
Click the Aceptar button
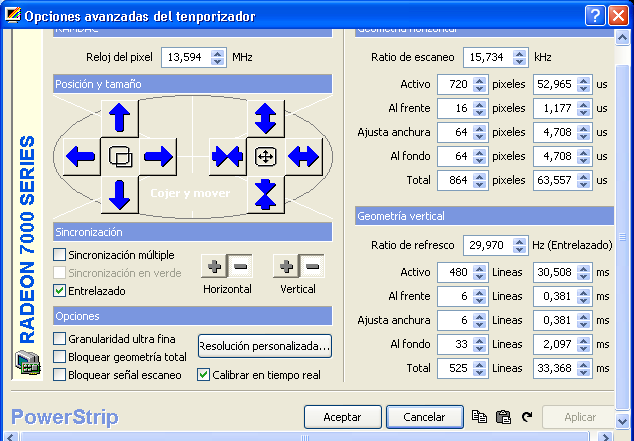click(x=342, y=417)
